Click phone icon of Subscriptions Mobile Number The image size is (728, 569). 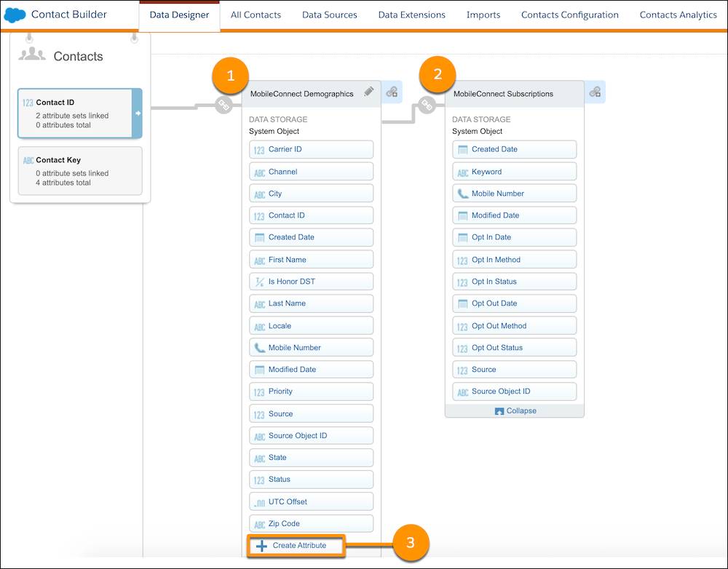462,194
